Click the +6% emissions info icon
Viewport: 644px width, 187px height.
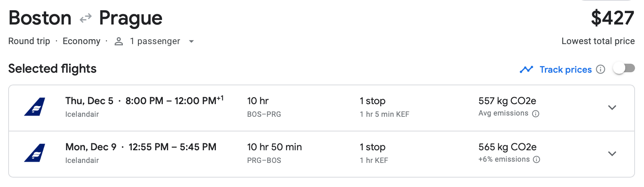537,160
